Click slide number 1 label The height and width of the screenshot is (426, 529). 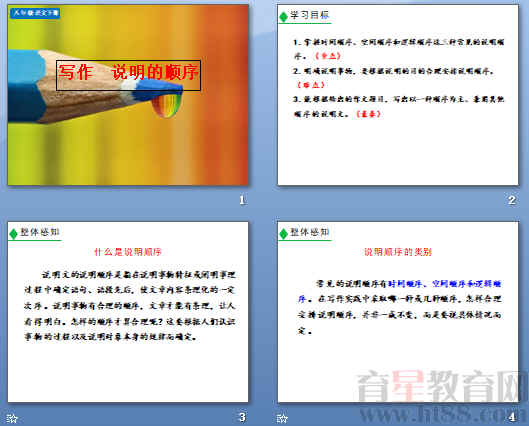pos(242,200)
